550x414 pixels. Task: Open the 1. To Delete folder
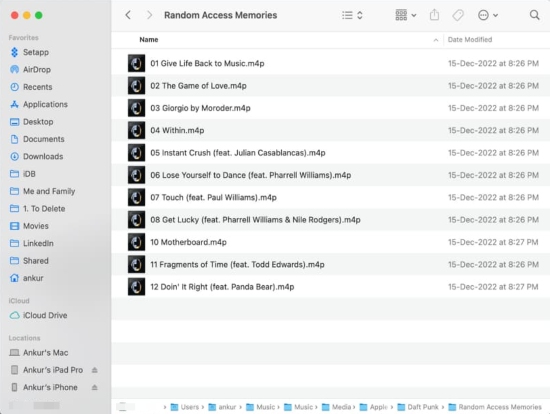pos(37,209)
